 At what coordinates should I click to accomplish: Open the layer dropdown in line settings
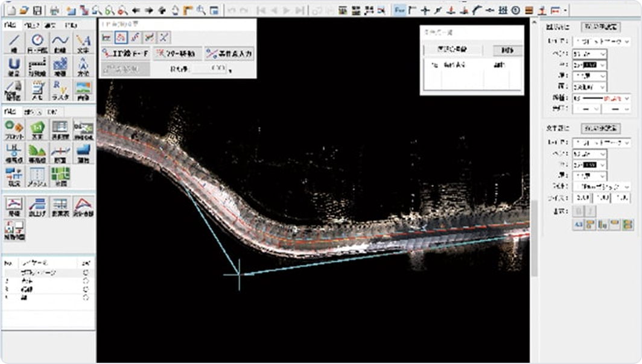(x=602, y=42)
